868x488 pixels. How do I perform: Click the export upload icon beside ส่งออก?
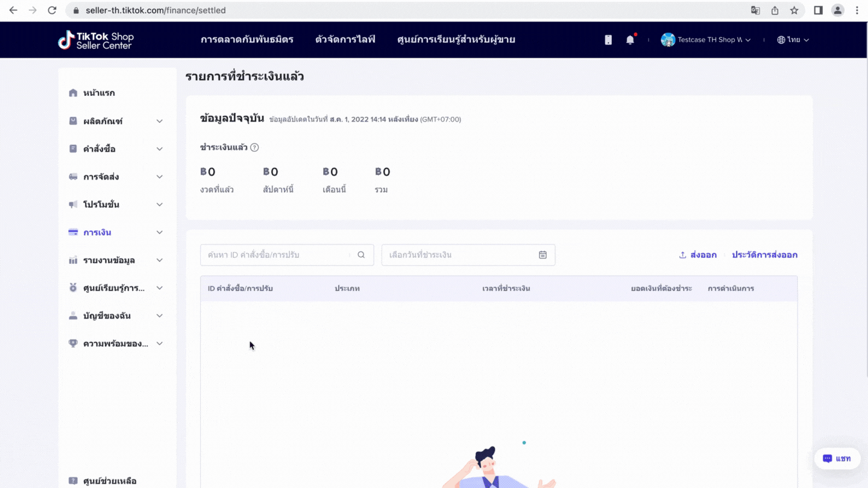coord(683,255)
